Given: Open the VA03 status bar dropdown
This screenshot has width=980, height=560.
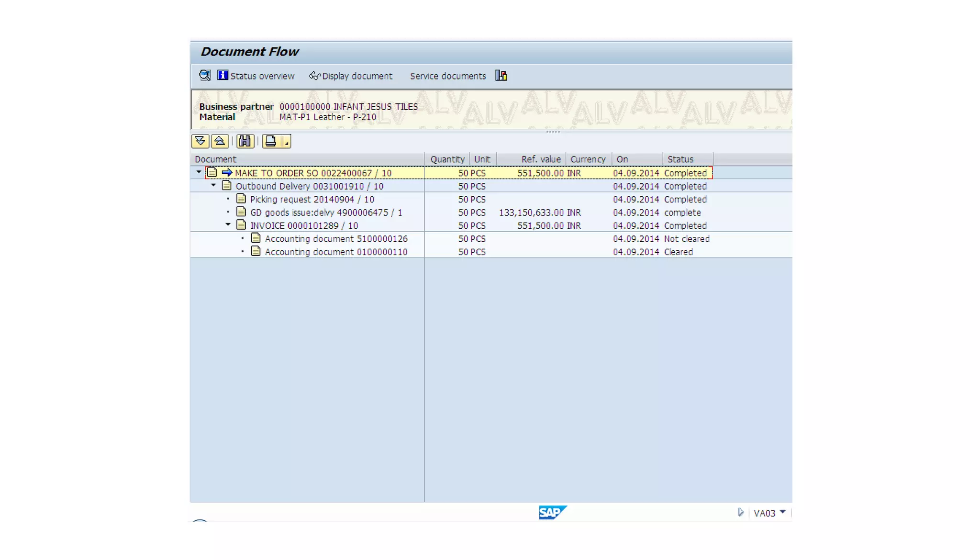Looking at the screenshot, I should [783, 512].
